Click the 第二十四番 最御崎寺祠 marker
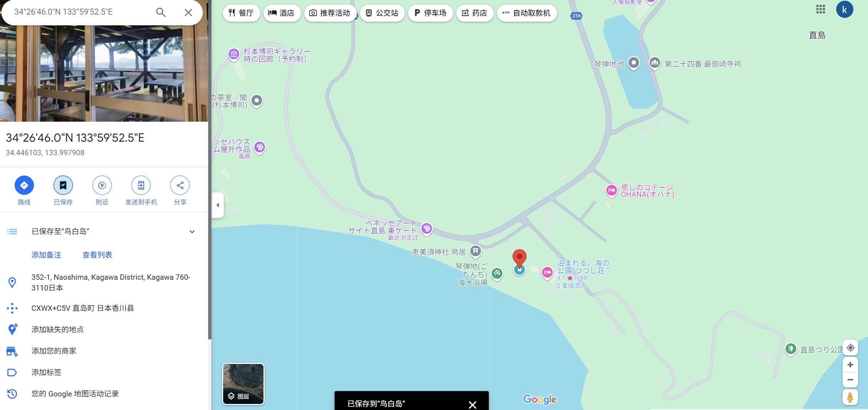The height and width of the screenshot is (410, 868). click(x=655, y=64)
